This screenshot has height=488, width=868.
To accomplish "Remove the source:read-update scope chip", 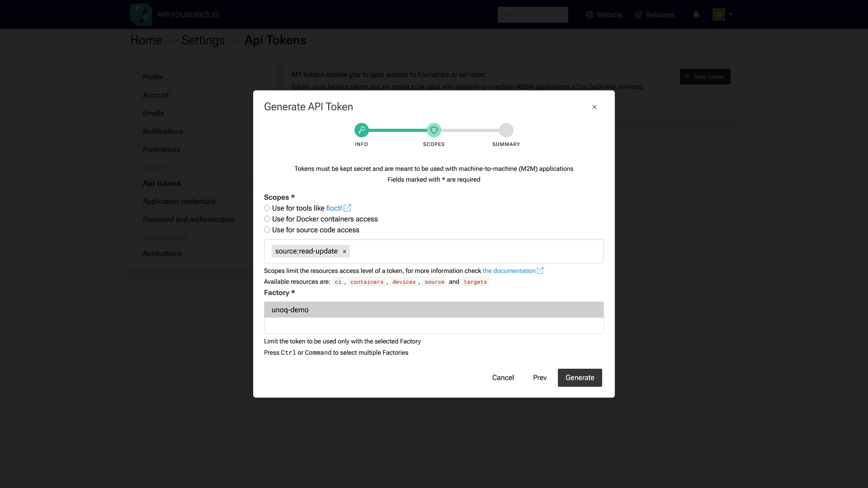I will click(344, 251).
